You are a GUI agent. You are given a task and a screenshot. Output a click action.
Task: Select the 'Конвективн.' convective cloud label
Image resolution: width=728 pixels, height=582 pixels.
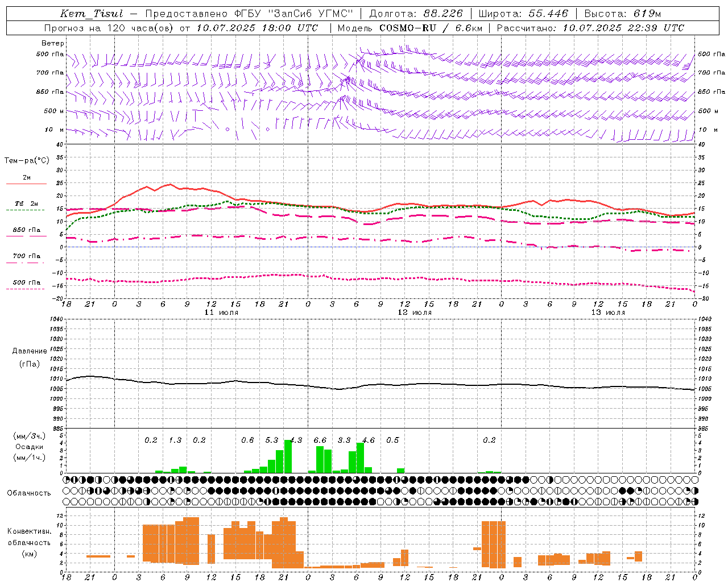(x=30, y=531)
